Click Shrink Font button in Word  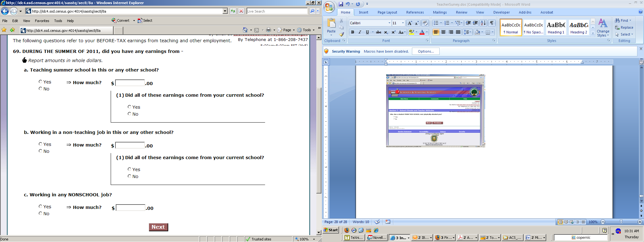click(417, 23)
